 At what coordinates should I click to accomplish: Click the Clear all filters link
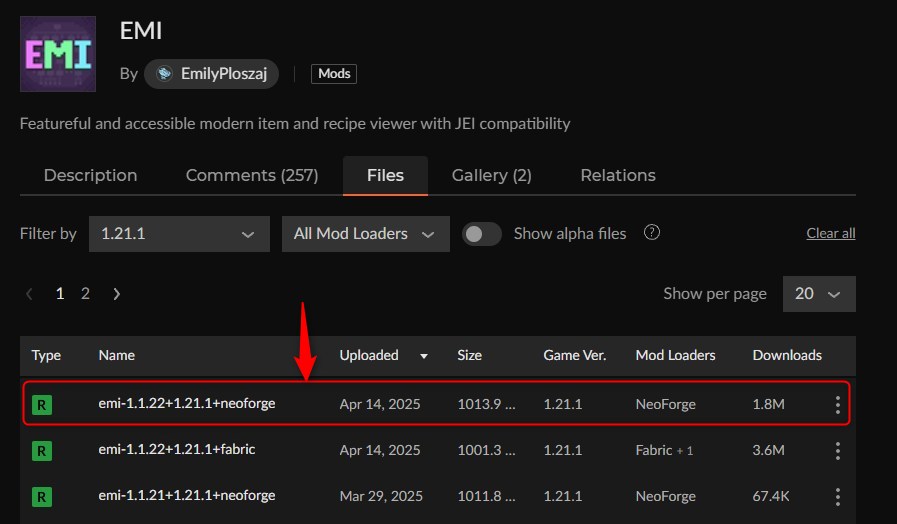pos(830,234)
